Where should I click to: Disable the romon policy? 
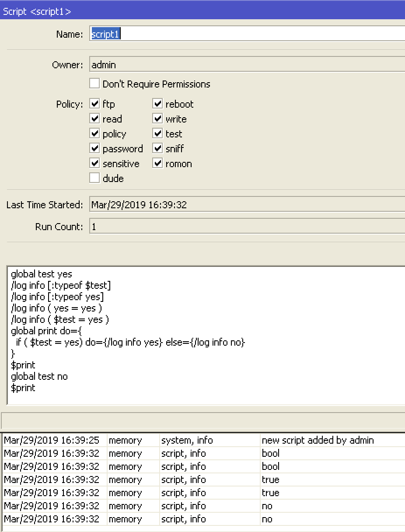pyautogui.click(x=157, y=163)
